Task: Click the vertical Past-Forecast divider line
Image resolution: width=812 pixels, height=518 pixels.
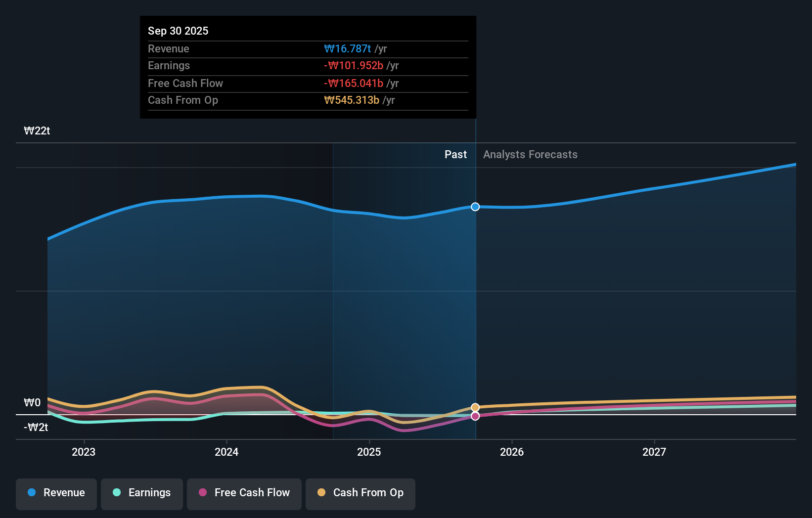Action: click(475, 297)
